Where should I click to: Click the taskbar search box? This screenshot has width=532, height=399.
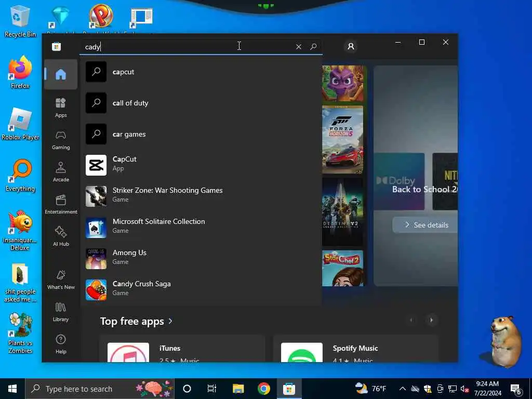point(100,389)
